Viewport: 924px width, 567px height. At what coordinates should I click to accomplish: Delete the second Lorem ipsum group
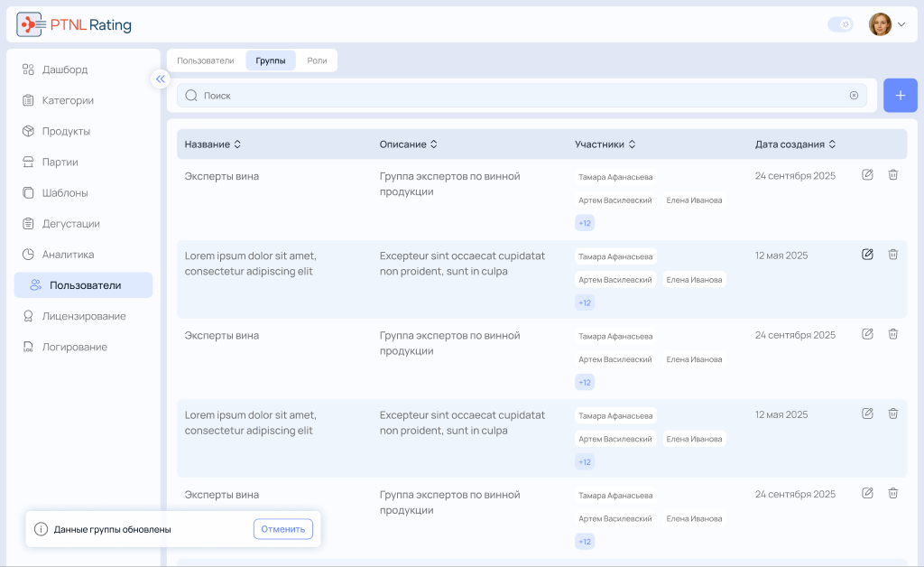pos(893,414)
